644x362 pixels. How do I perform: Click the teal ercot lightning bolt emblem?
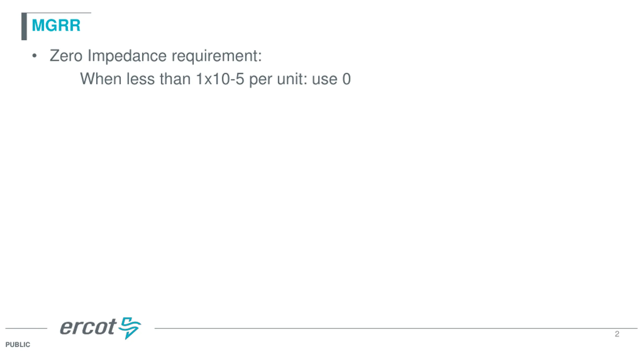click(130, 328)
